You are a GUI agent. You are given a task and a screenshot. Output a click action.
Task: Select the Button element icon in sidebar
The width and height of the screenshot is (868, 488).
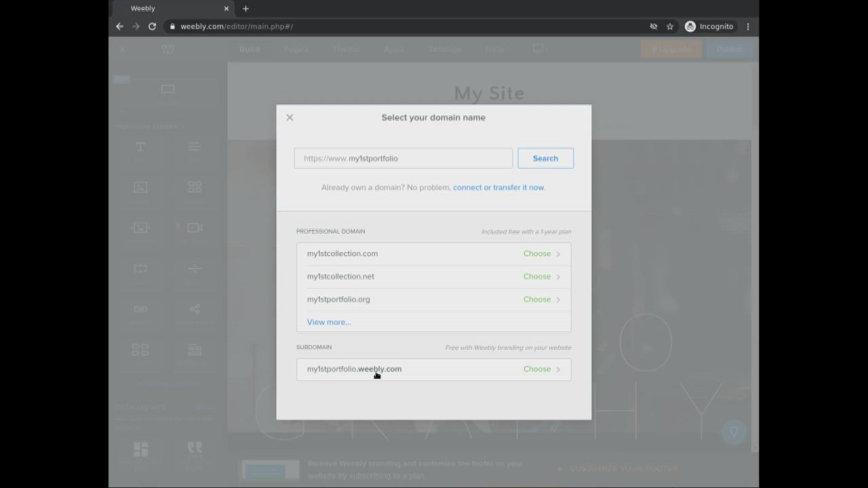coord(140,309)
